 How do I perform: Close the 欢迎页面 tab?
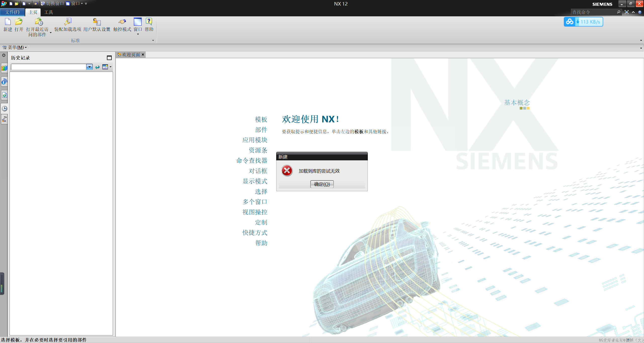tap(143, 55)
